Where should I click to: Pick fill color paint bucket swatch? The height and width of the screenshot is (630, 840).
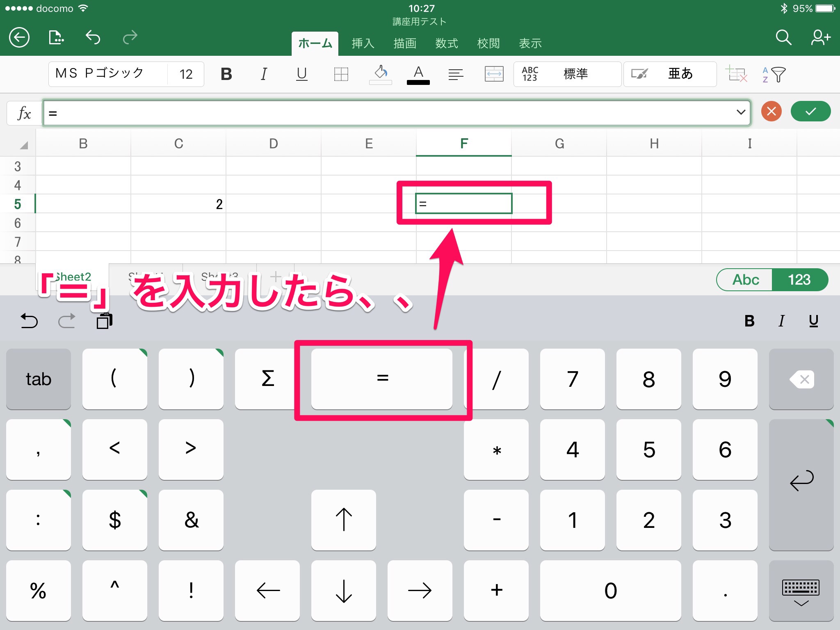(381, 74)
